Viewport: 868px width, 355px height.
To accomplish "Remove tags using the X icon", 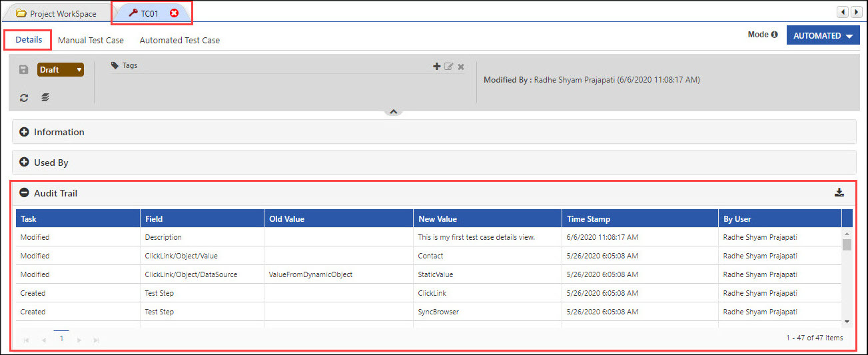I will coord(461,66).
